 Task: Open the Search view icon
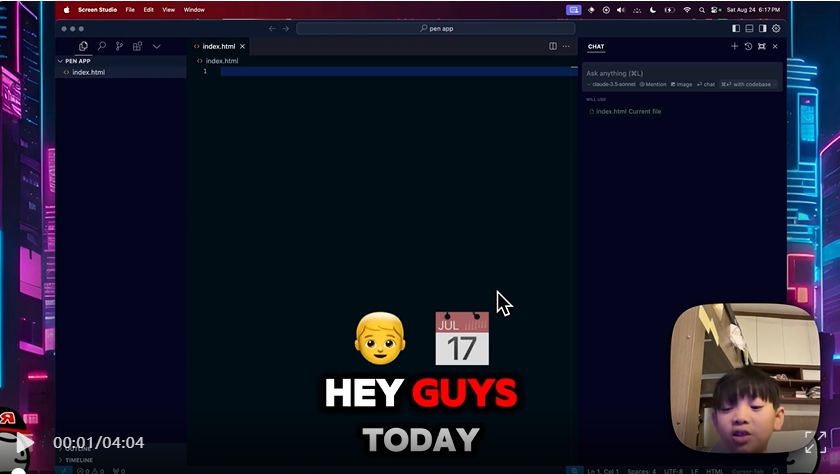[101, 46]
